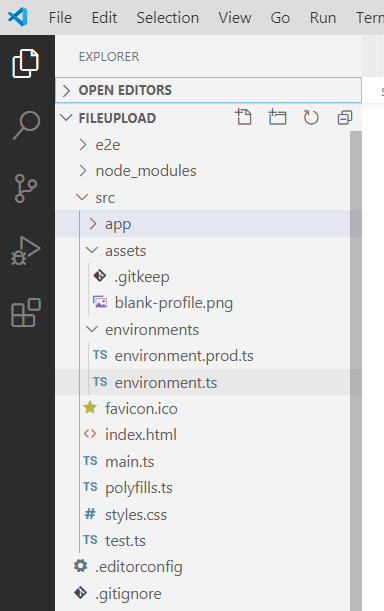Collapse the FILEUPLOAD section
The image size is (384, 611).
coord(67,118)
